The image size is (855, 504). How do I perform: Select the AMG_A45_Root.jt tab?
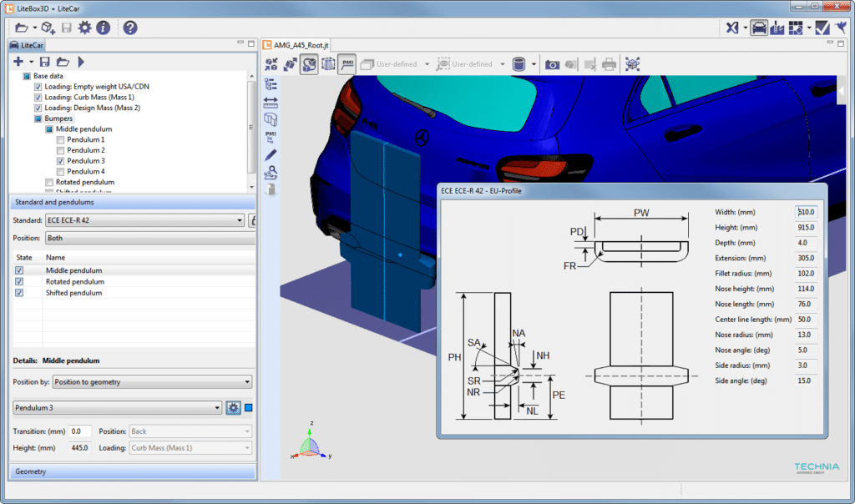point(296,45)
